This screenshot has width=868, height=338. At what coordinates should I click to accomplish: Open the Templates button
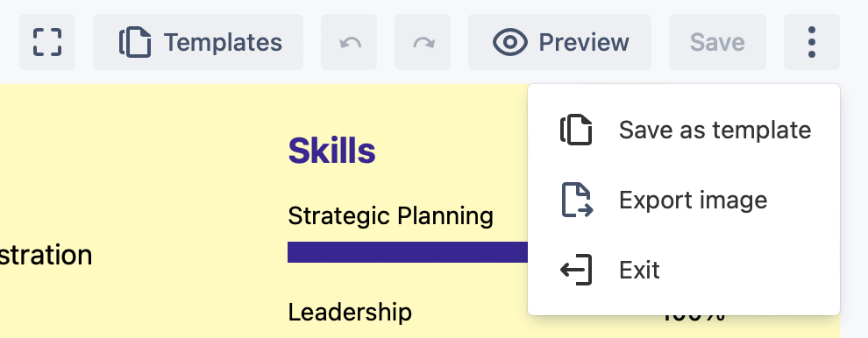click(198, 42)
